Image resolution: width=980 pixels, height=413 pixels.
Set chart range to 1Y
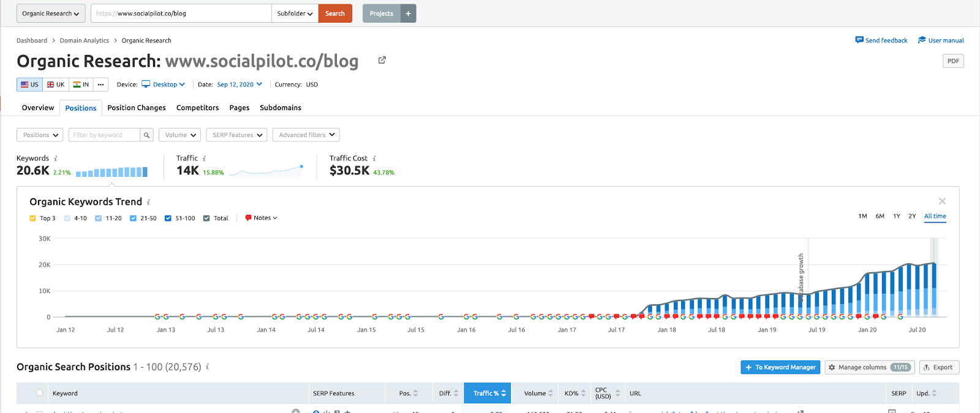click(897, 216)
